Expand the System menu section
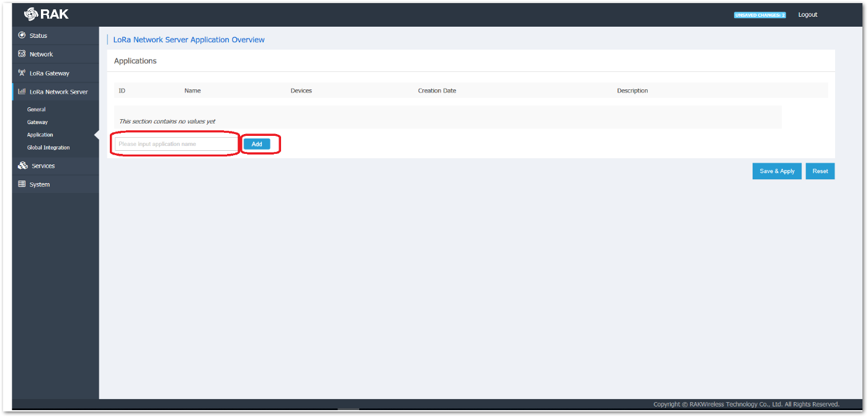868x417 pixels. pos(39,184)
